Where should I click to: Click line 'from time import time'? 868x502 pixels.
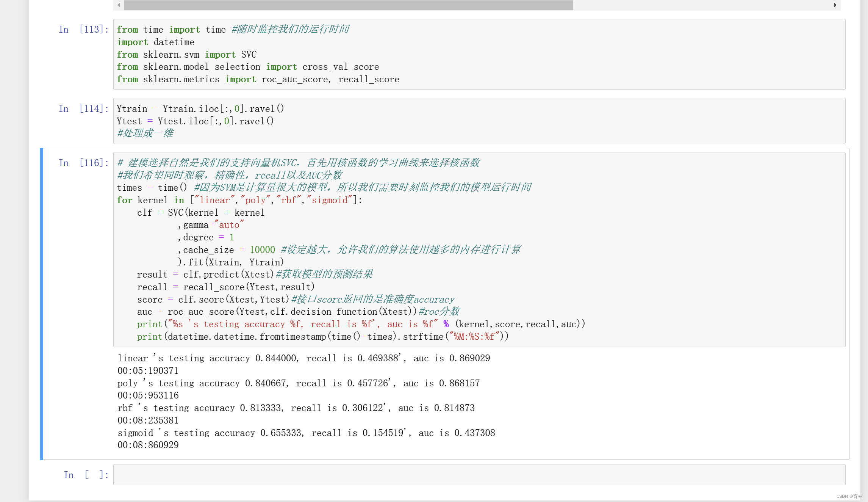click(171, 30)
